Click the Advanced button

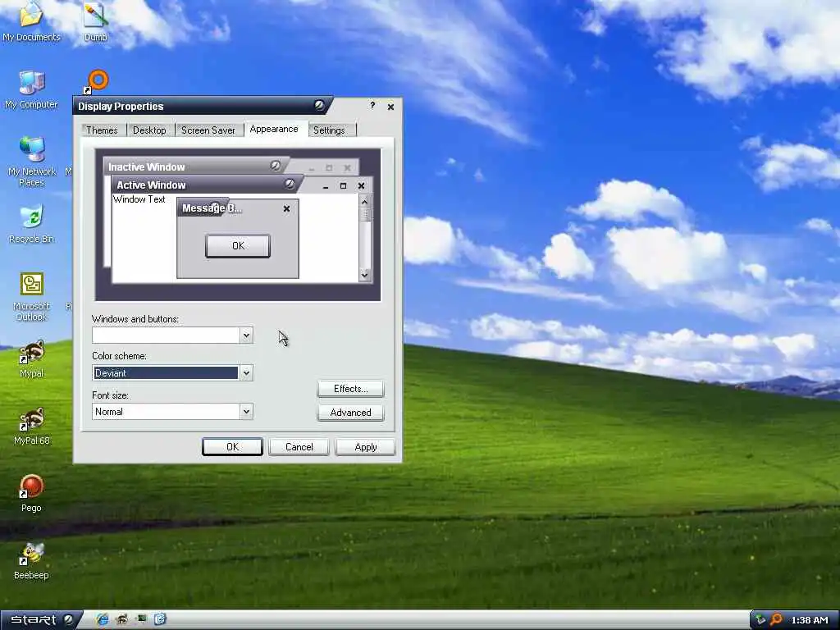[x=350, y=413]
